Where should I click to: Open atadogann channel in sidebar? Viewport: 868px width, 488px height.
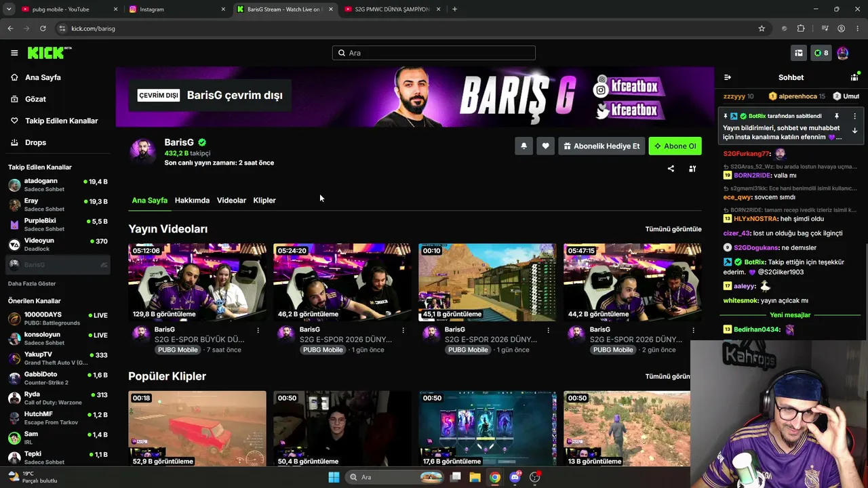pos(58,185)
